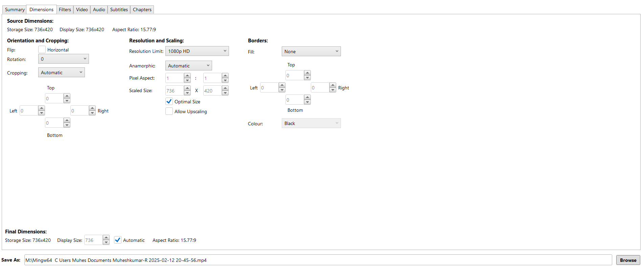This screenshot has width=644, height=271.
Task: Click the Scaled Size height field
Action: pyautogui.click(x=213, y=90)
